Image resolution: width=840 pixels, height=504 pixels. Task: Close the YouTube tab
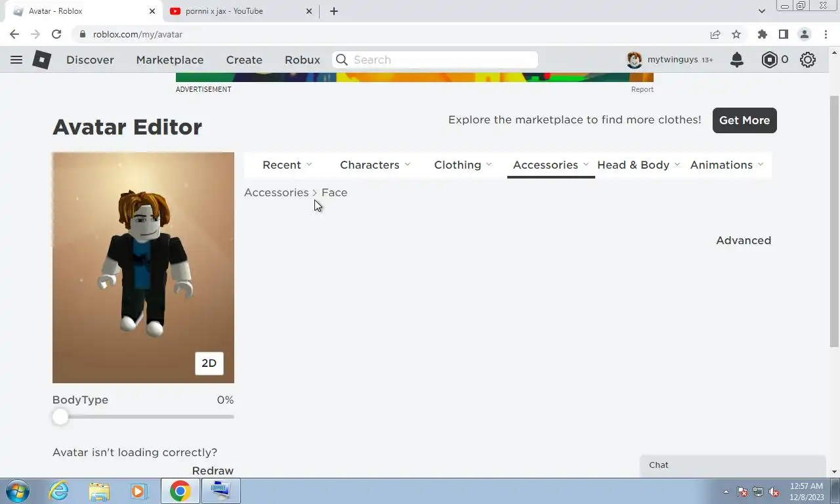tap(310, 11)
